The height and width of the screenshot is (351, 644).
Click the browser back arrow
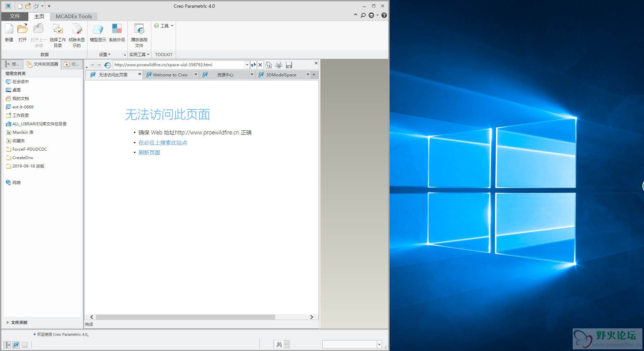93,65
